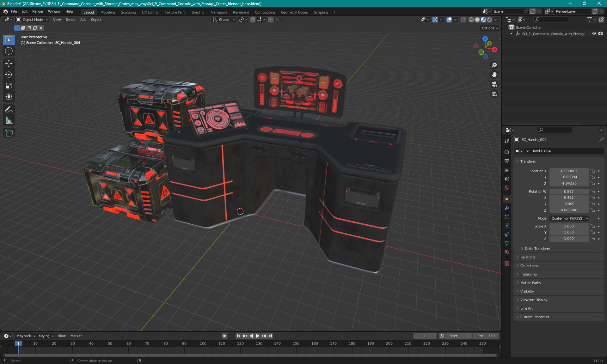Click the Scale Z value field
Image resolution: width=607 pixels, height=364 pixels.
[x=569, y=239]
